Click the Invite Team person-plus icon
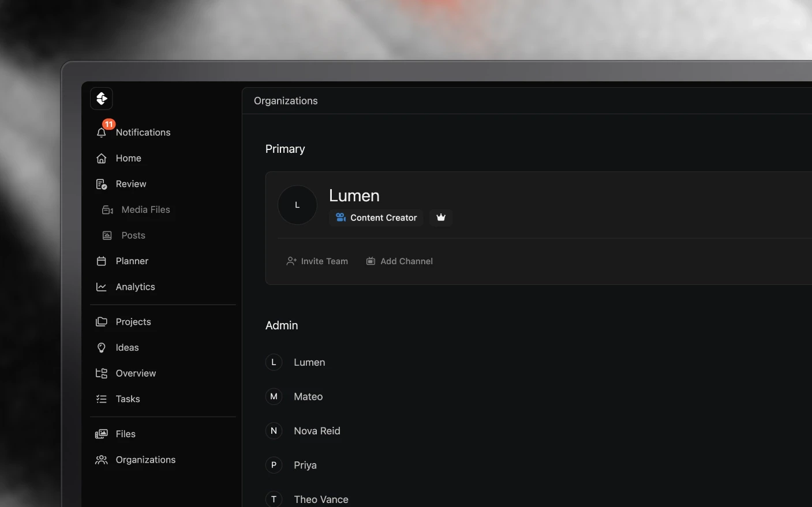Viewport: 812px width, 507px height. 291,261
